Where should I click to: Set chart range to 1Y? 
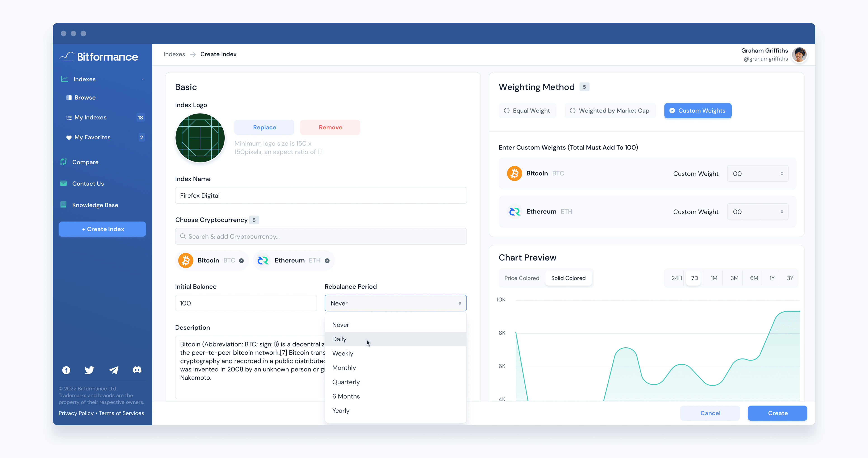click(x=772, y=278)
